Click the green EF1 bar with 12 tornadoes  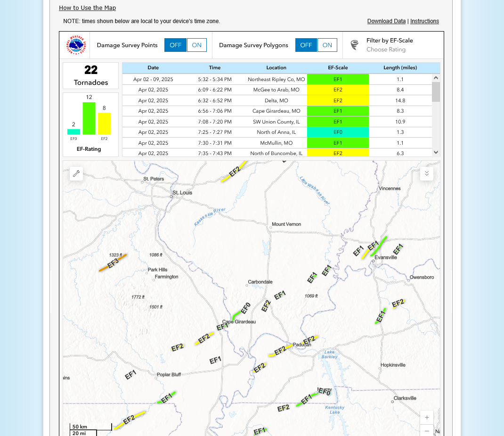point(89,118)
